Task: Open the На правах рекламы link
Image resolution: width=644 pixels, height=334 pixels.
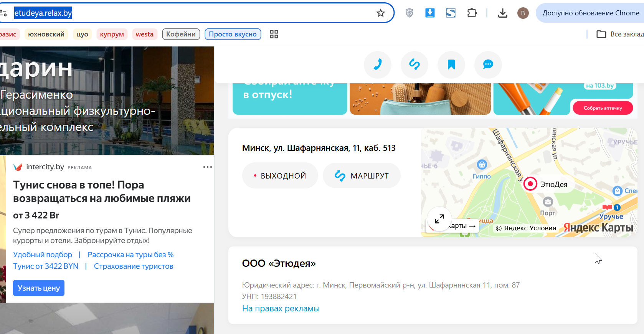Action: point(281,309)
